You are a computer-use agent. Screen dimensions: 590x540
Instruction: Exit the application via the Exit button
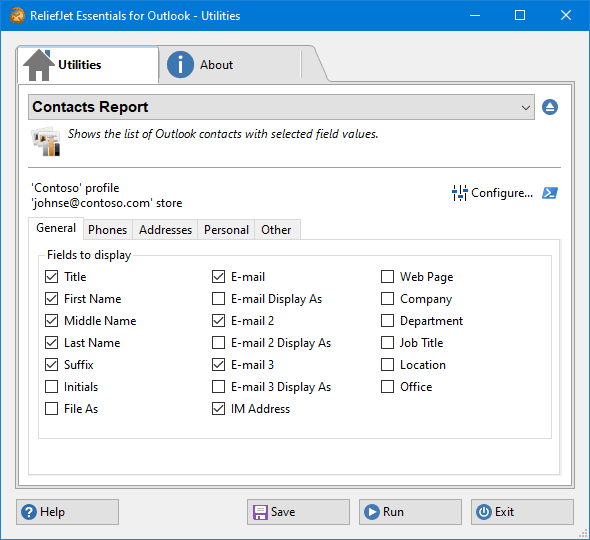pos(522,512)
